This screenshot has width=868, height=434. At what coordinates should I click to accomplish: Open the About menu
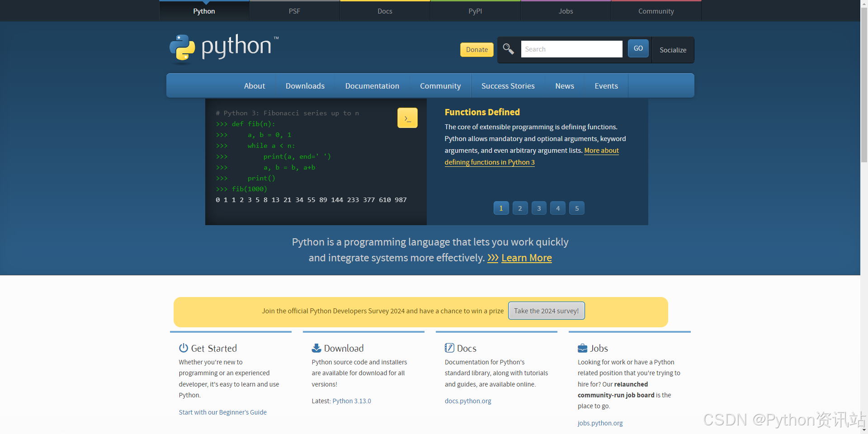255,86
